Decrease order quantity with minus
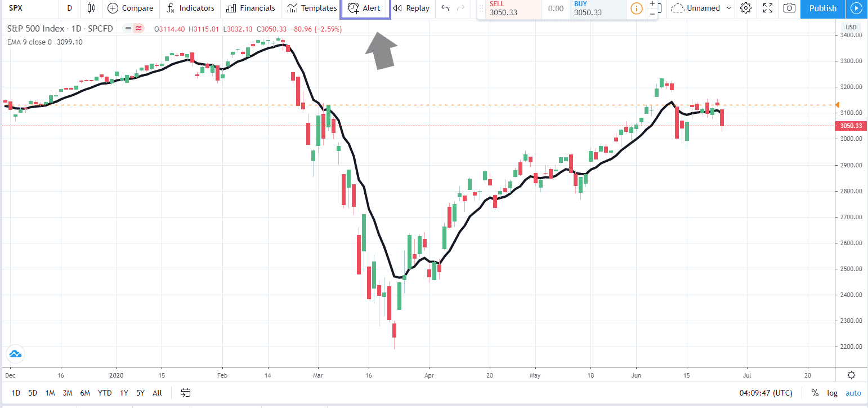Screen dimensions: 868x408 click(652, 13)
